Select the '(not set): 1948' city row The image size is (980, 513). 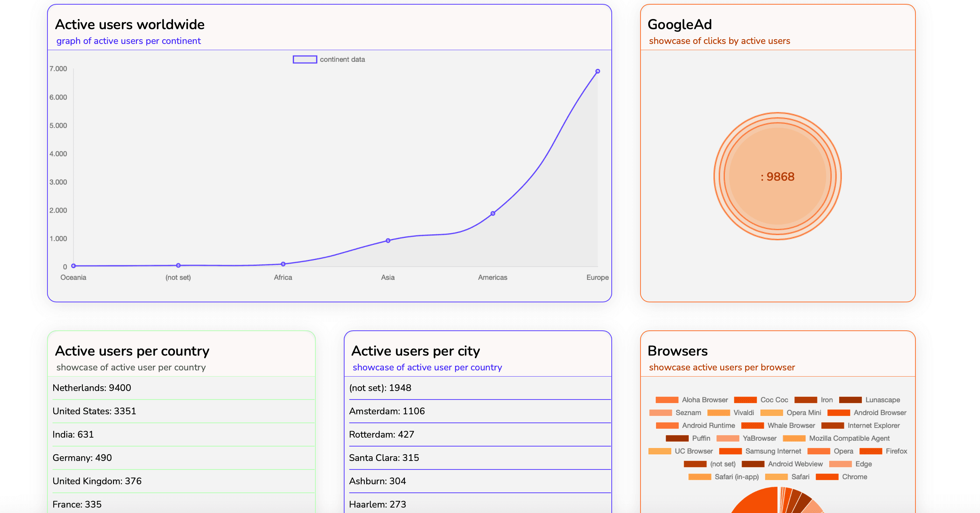tap(480, 388)
